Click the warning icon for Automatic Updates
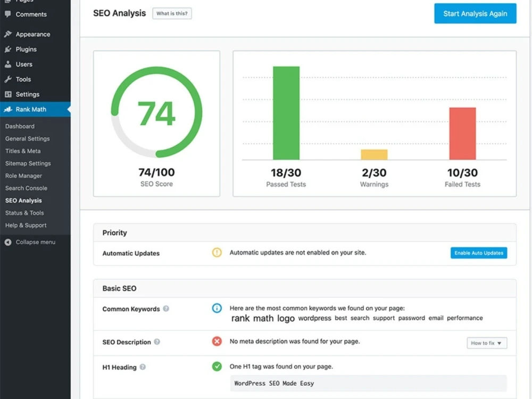 pos(217,252)
